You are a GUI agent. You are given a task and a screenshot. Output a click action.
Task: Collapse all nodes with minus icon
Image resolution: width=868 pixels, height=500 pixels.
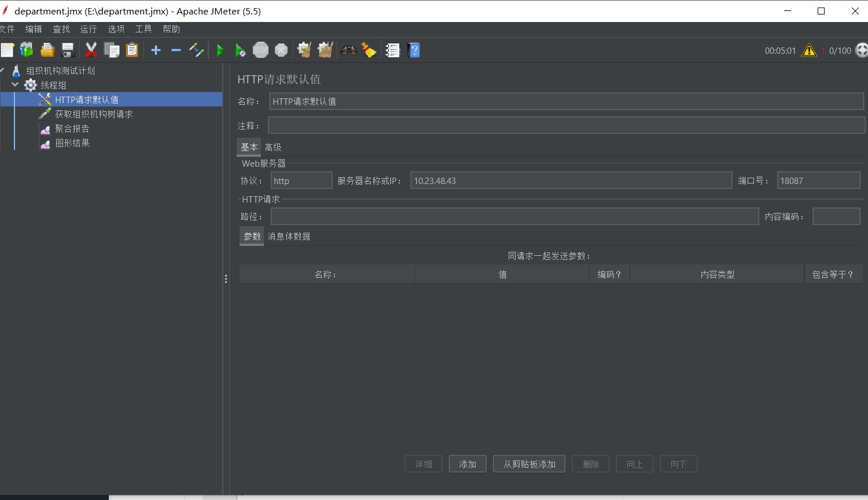point(176,50)
